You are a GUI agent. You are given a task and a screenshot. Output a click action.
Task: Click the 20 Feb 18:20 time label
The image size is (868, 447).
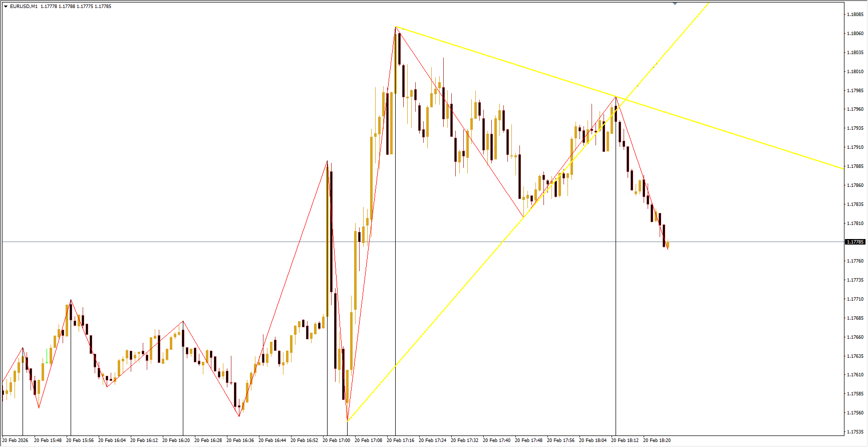coord(657,440)
